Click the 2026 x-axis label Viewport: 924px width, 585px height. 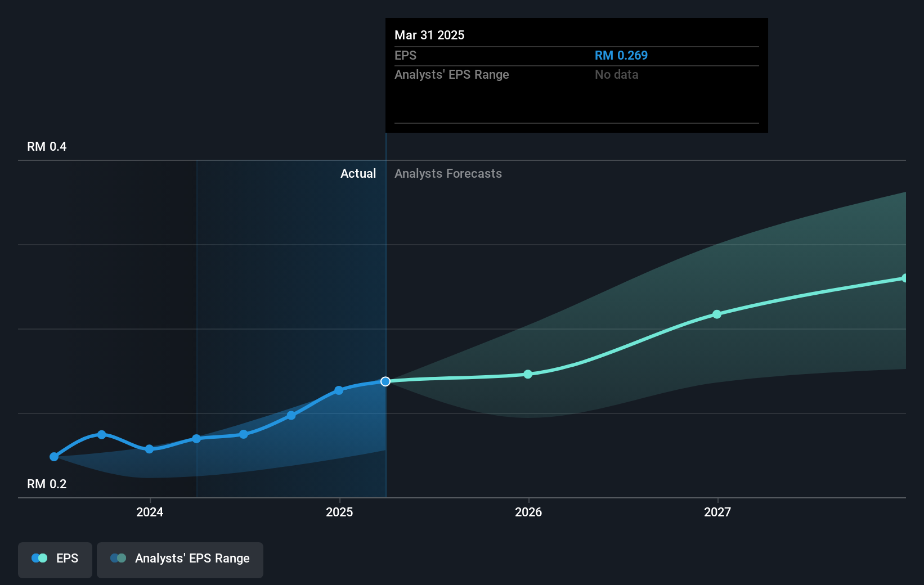(x=528, y=512)
